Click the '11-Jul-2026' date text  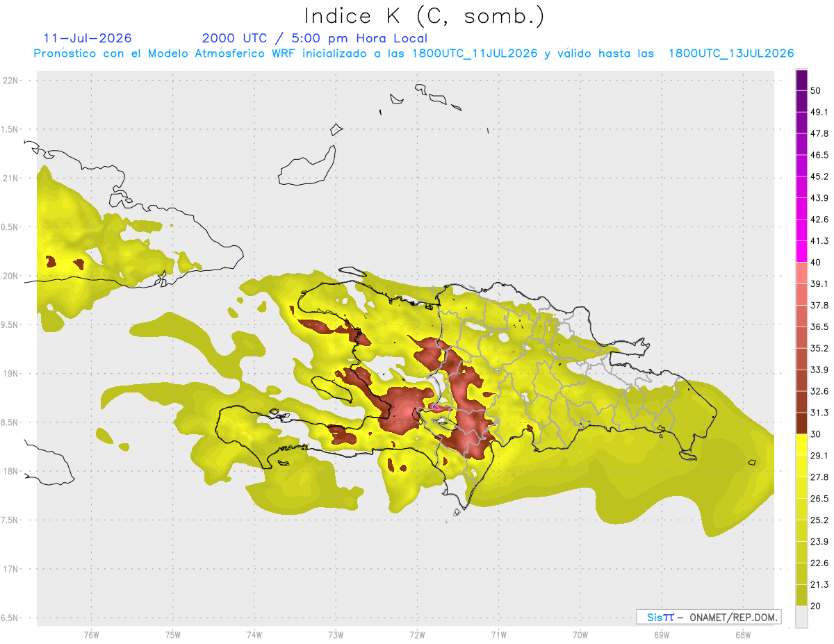pyautogui.click(x=88, y=38)
